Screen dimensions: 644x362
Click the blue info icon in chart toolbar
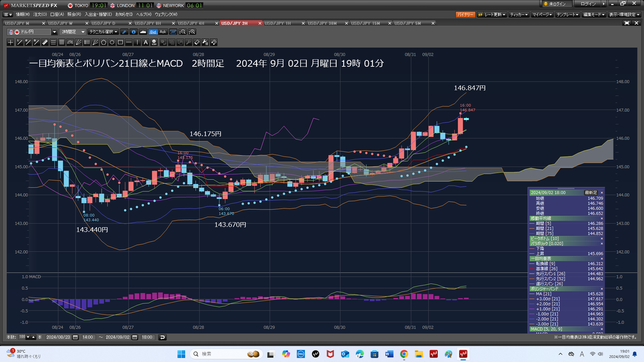tap(134, 32)
